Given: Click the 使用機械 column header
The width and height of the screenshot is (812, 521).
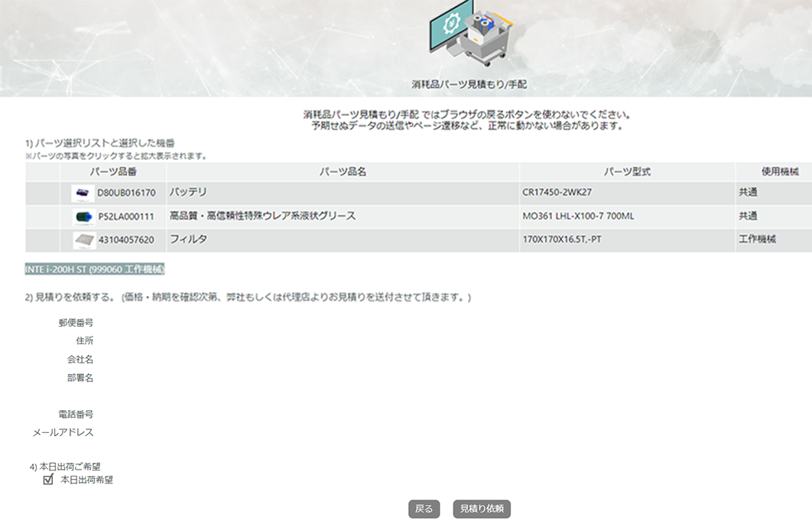Looking at the screenshot, I should click(x=780, y=171).
